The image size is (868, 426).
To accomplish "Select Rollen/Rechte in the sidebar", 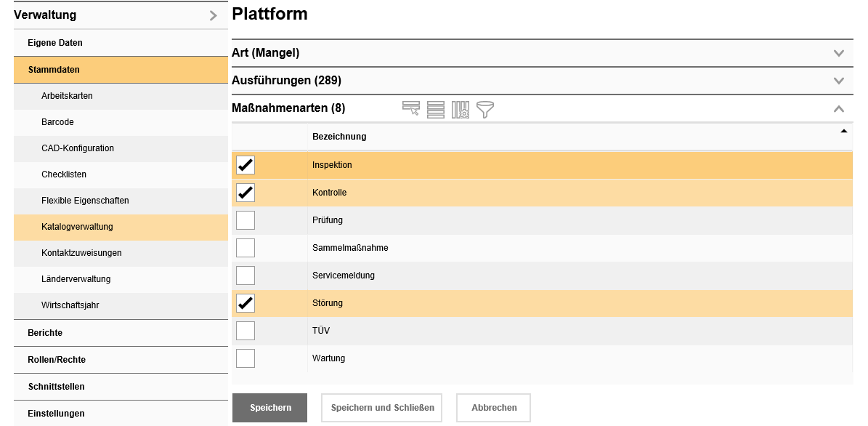I will coord(57,360).
